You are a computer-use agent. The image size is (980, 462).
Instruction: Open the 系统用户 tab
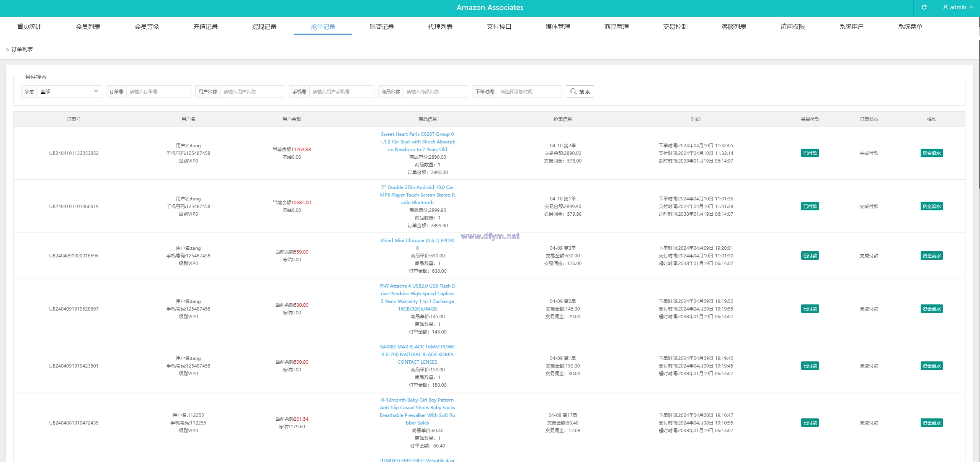click(x=851, y=26)
